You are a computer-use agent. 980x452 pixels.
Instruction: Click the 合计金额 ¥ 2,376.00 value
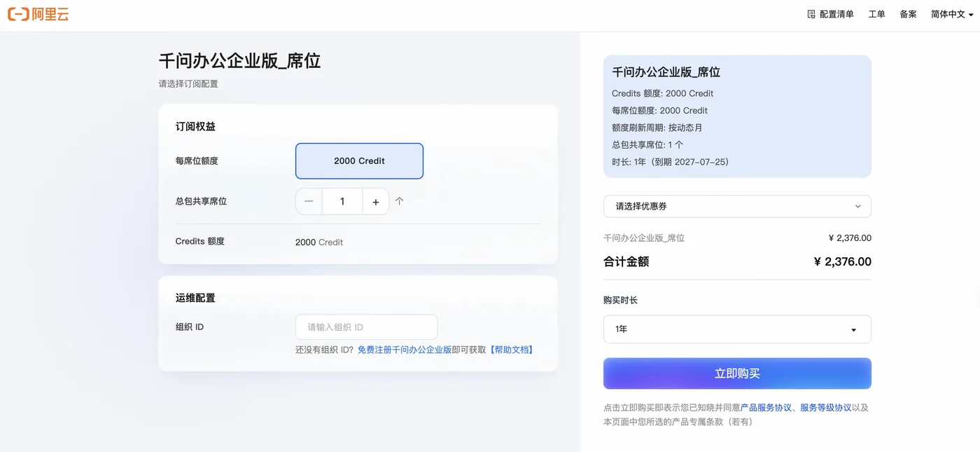843,262
